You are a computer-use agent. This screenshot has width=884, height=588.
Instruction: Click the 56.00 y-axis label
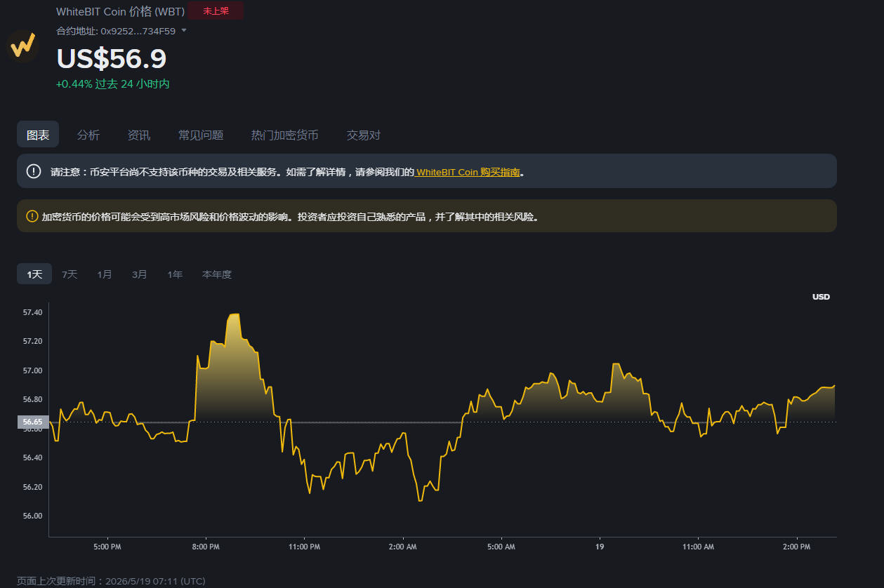(x=32, y=516)
